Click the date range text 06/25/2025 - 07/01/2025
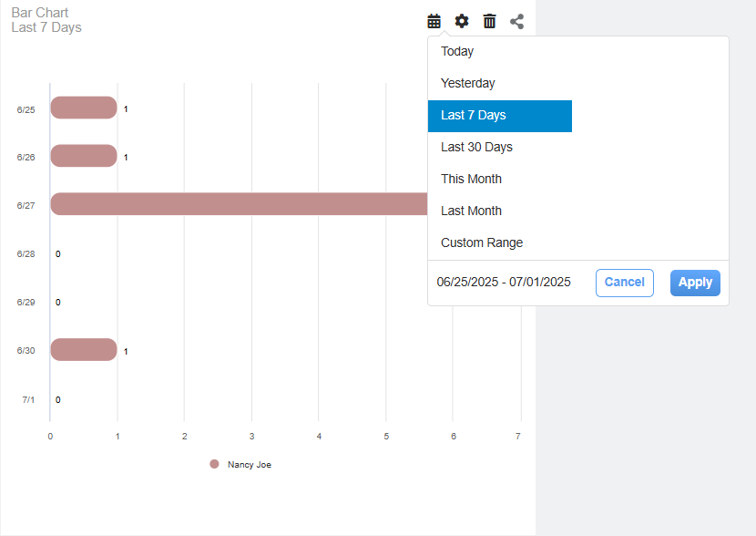 tap(504, 283)
